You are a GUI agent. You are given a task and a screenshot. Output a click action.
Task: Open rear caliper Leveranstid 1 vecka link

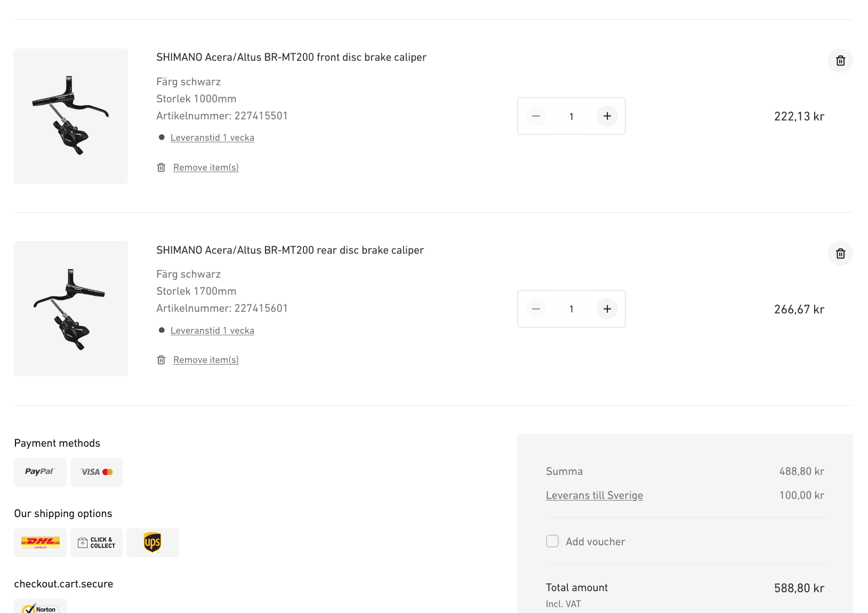point(212,330)
